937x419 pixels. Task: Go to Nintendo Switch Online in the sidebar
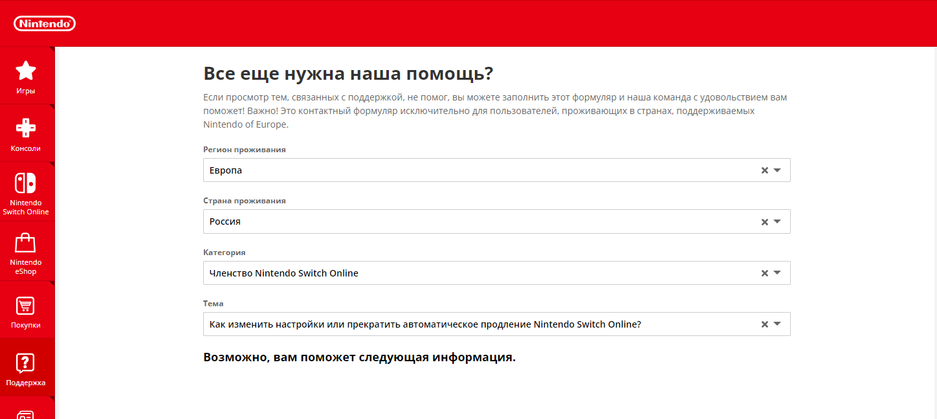26,192
